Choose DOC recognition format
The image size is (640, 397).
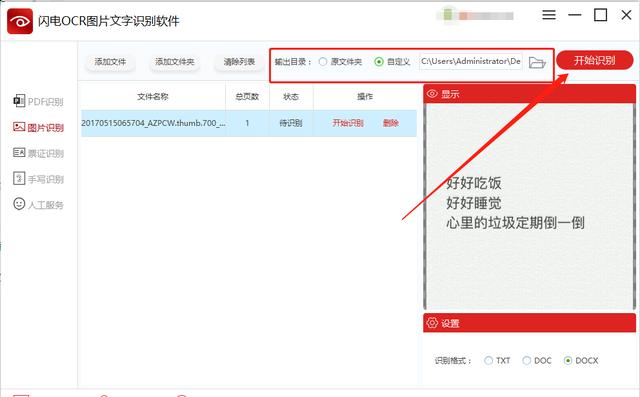coord(527,360)
